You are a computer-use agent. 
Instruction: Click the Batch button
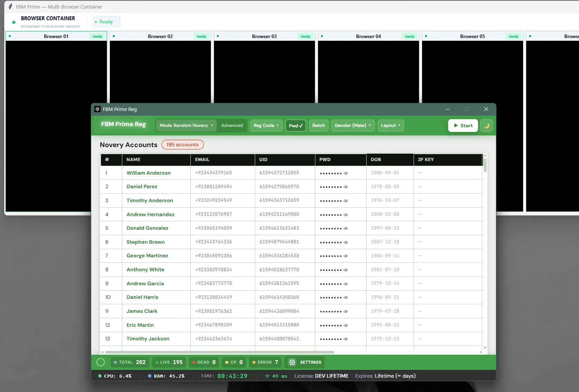coord(319,125)
